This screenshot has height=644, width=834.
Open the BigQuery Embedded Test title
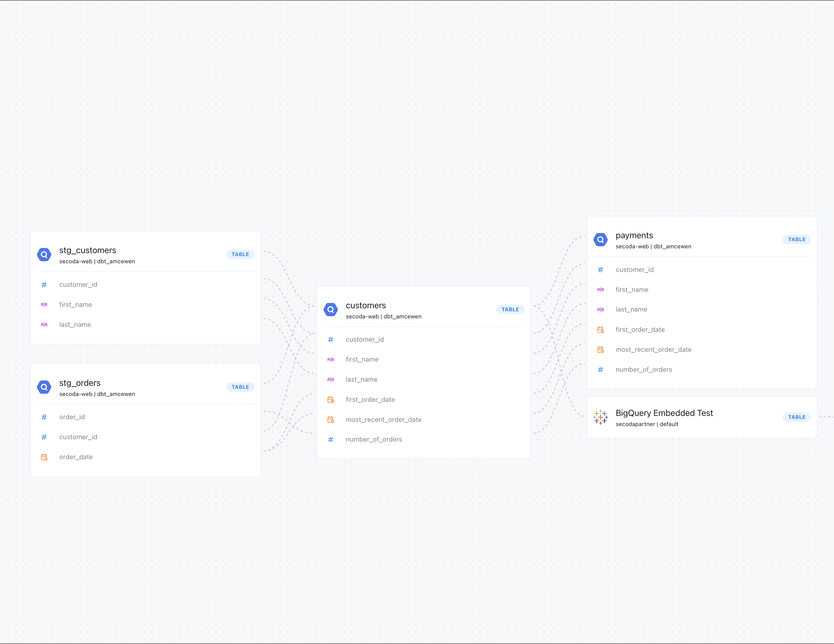point(664,413)
